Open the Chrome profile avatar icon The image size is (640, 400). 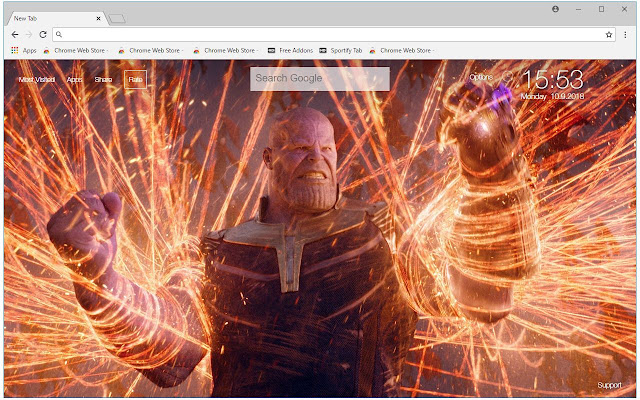coord(556,9)
